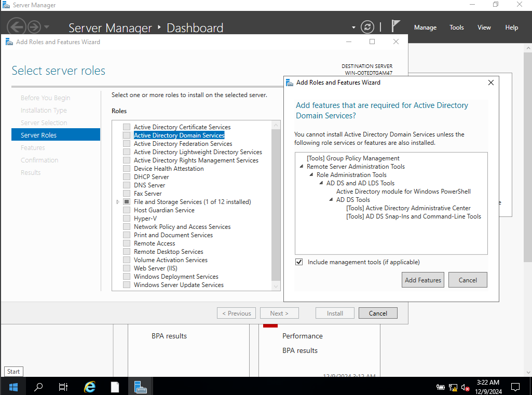
Task: Click left BPA results link
Action: click(x=169, y=336)
